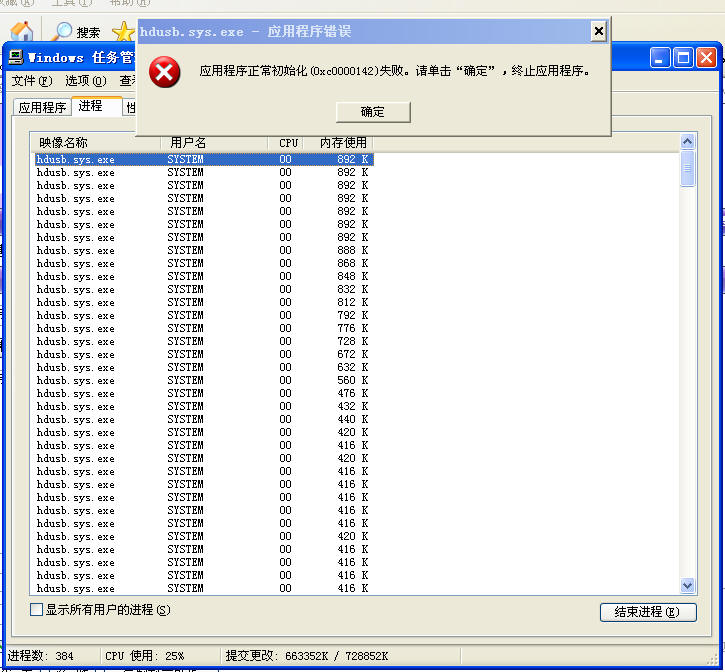Open the 文件(F) menu

[31, 81]
